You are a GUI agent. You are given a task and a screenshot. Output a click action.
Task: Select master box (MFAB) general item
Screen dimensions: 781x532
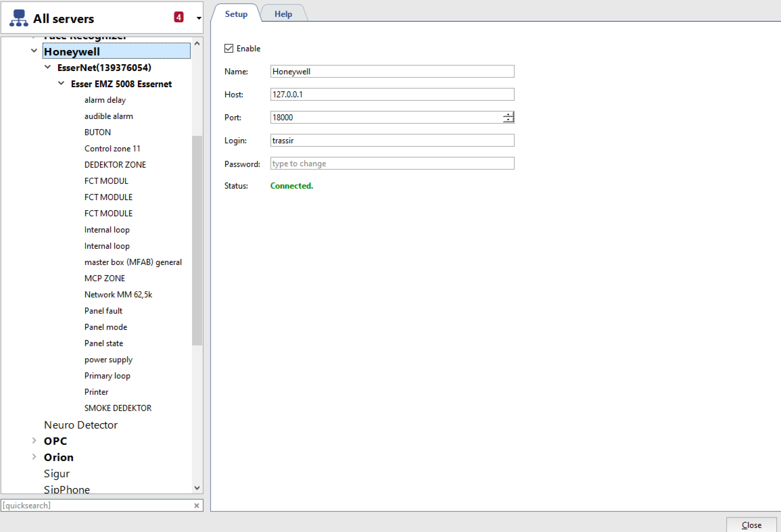click(x=133, y=262)
